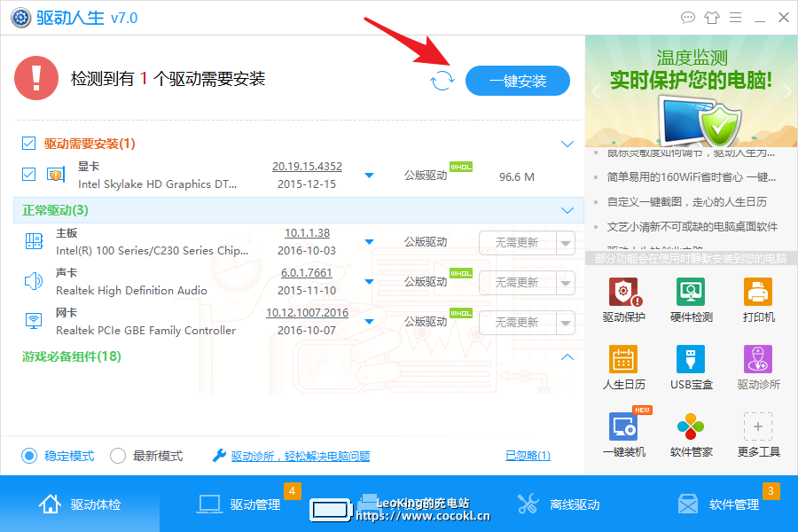798x532 pixels.
Task: Expand the 游戏必备组件(18) section chevron
Action: point(567,356)
